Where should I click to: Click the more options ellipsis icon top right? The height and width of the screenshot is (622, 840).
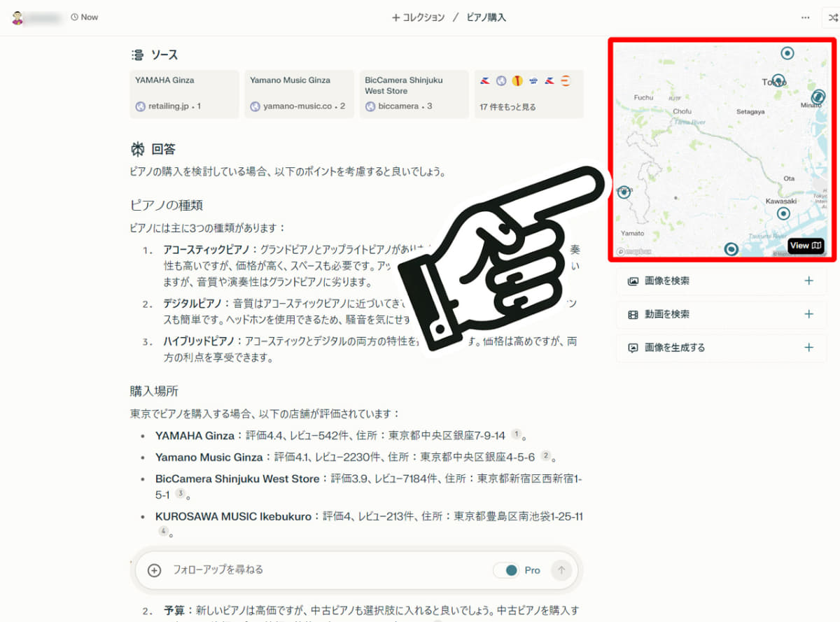[x=805, y=17]
